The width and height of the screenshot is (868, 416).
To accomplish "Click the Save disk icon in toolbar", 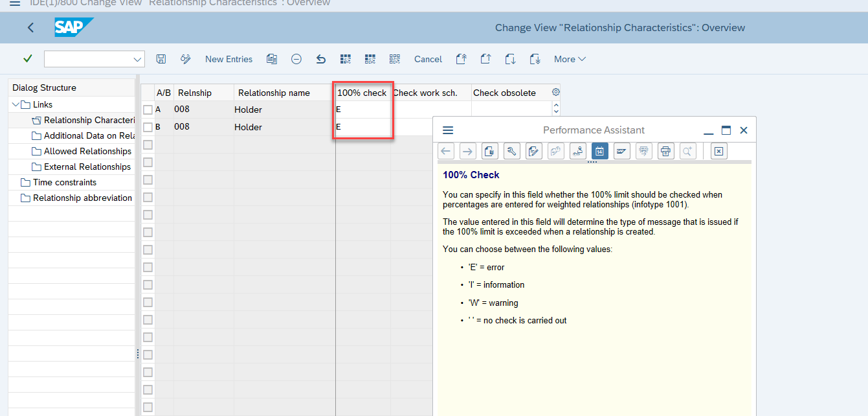I will [x=161, y=59].
